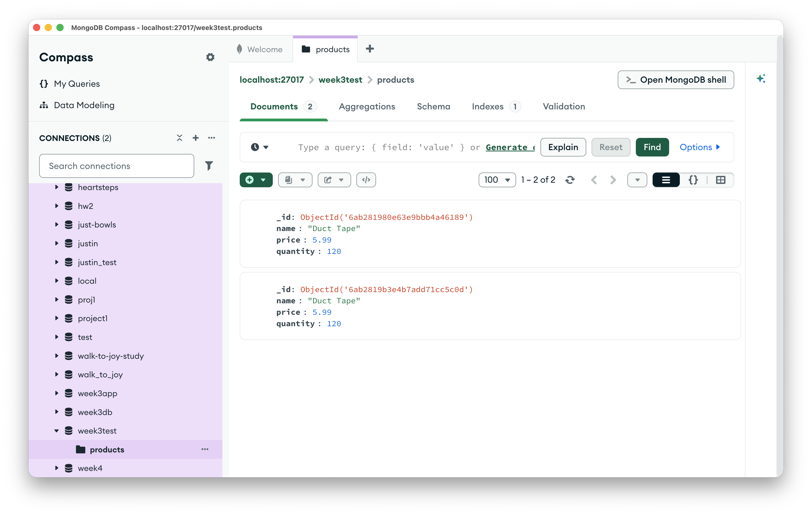Switch to table view toggle
The width and height of the screenshot is (812, 515).
pyautogui.click(x=721, y=180)
